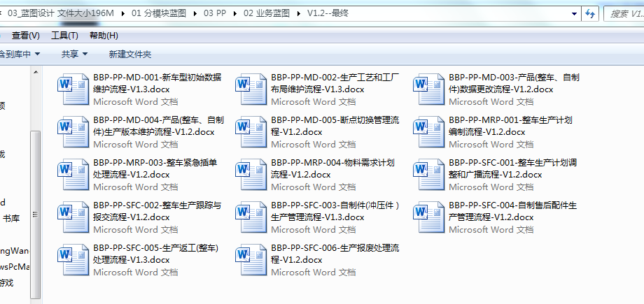Click inside the search box
Viewport: 644px width, 304px height.
click(x=623, y=13)
